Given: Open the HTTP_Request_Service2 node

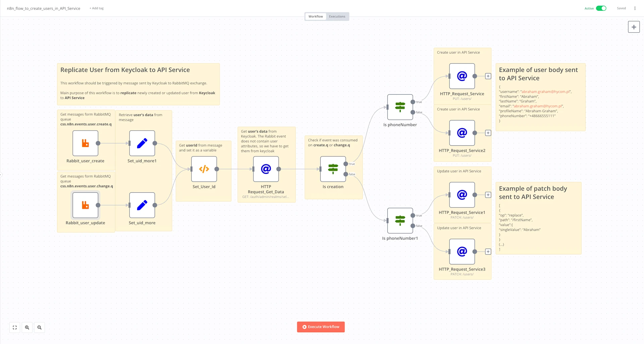Looking at the screenshot, I should (462, 133).
